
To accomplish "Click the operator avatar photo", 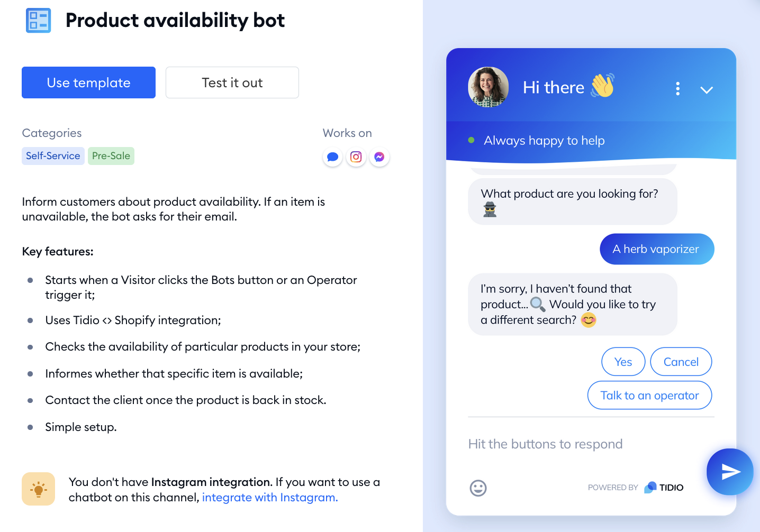I will click(x=488, y=87).
